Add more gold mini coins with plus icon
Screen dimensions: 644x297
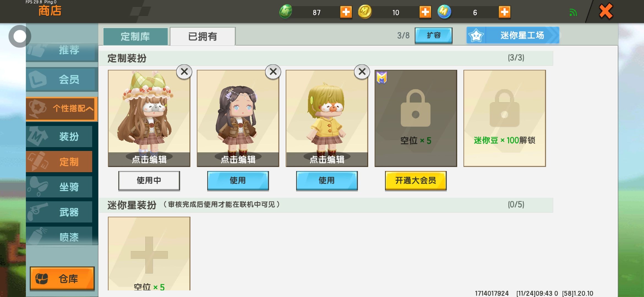425,12
